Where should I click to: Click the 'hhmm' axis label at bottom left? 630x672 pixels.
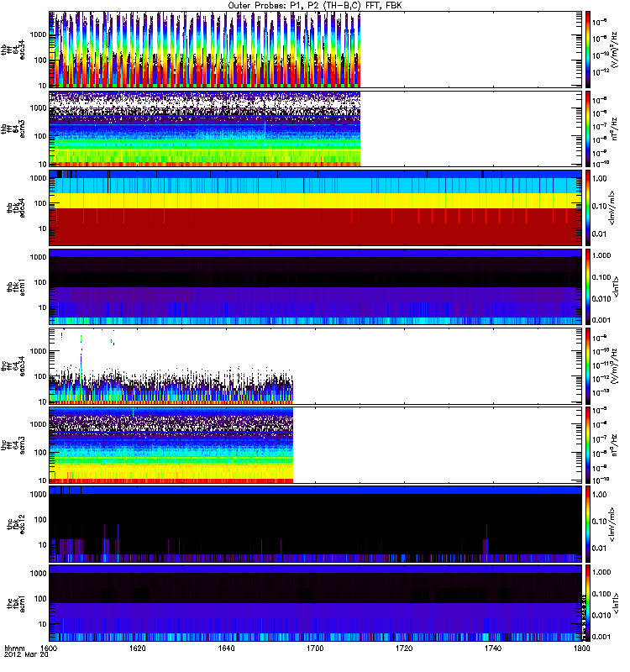point(13,648)
